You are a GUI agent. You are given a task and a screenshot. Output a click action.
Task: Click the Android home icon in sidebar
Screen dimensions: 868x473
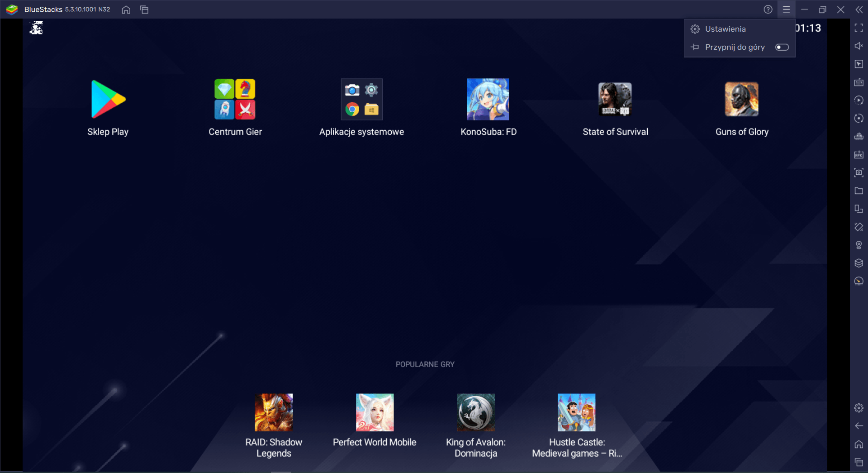pyautogui.click(x=859, y=444)
